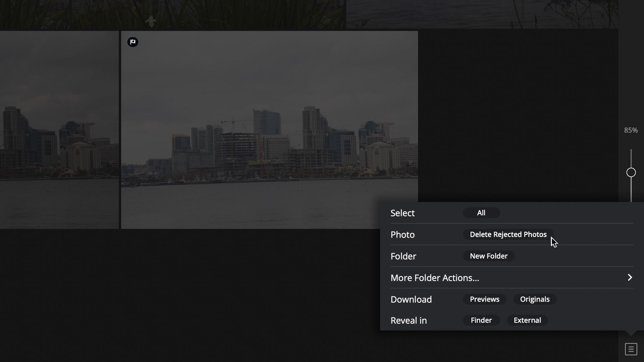644x362 pixels.
Task: Click the thumbnail size slider handle
Action: click(x=631, y=172)
